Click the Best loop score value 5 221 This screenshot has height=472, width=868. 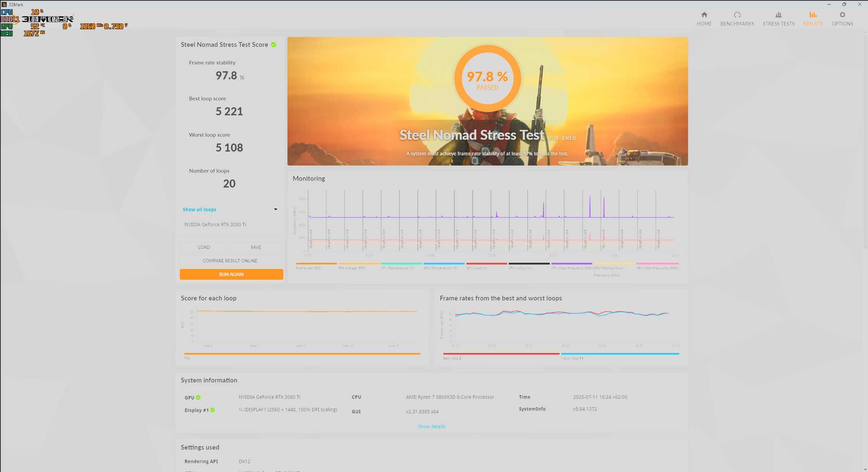[229, 111]
